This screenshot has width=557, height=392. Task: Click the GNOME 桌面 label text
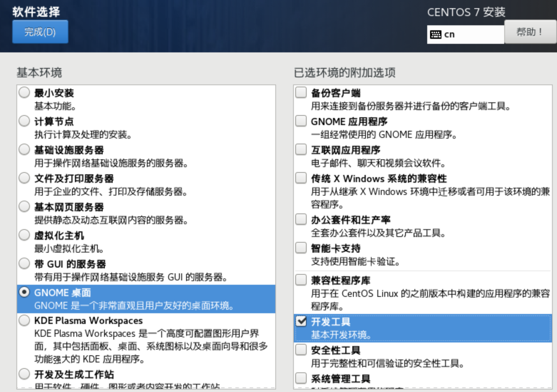coord(62,293)
